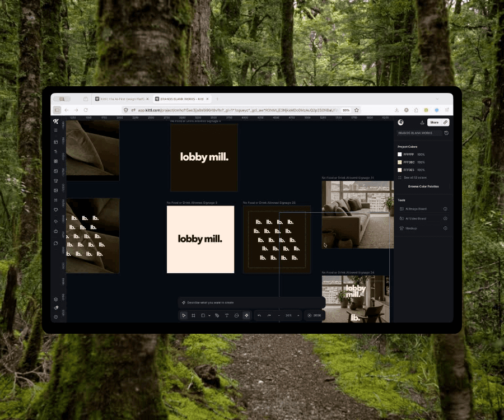Select the FFF0E5 color swatch
Image resolution: width=504 pixels, height=420 pixels.
[399, 170]
